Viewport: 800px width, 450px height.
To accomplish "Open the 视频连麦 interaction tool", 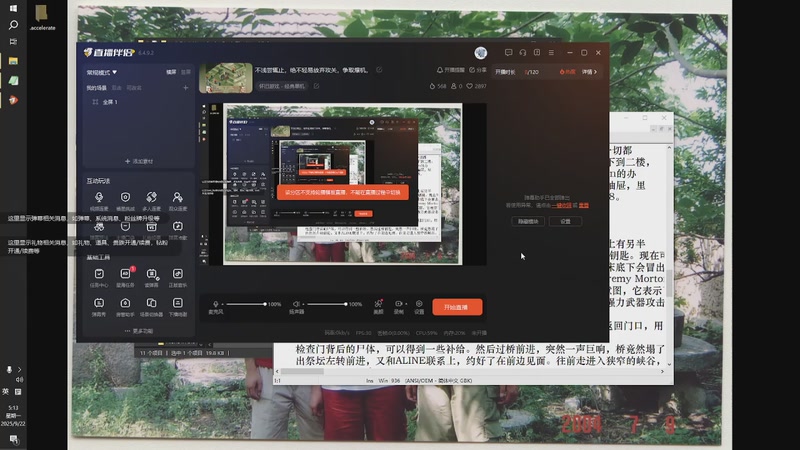I will pyautogui.click(x=99, y=201).
